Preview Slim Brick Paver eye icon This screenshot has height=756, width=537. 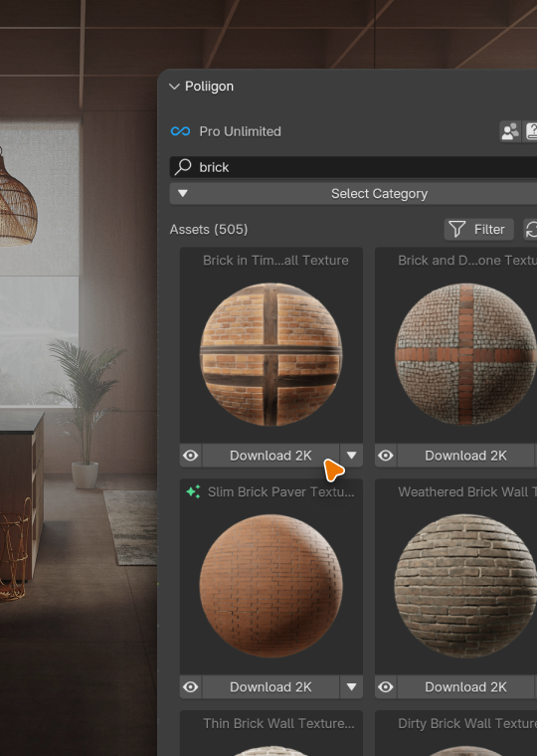(191, 687)
